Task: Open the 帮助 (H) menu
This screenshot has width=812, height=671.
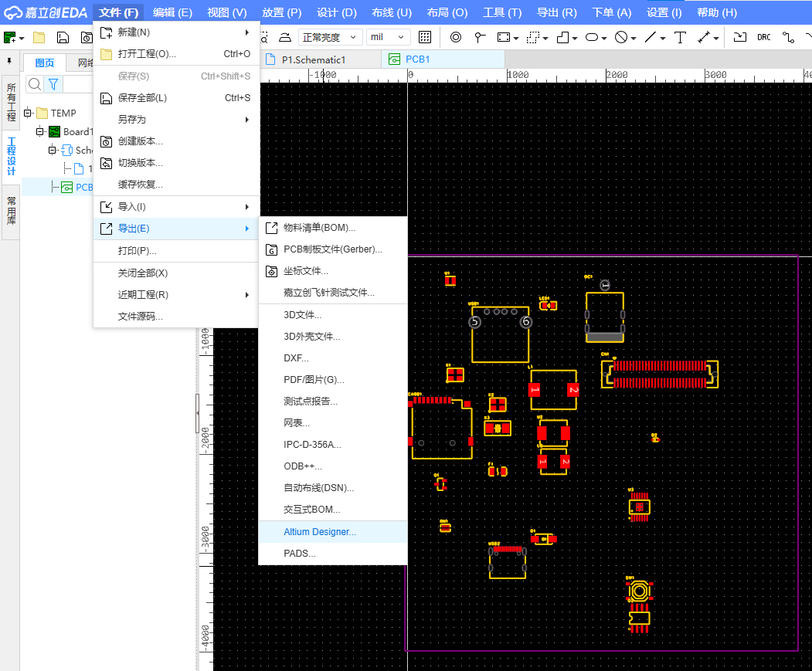Action: coord(717,12)
